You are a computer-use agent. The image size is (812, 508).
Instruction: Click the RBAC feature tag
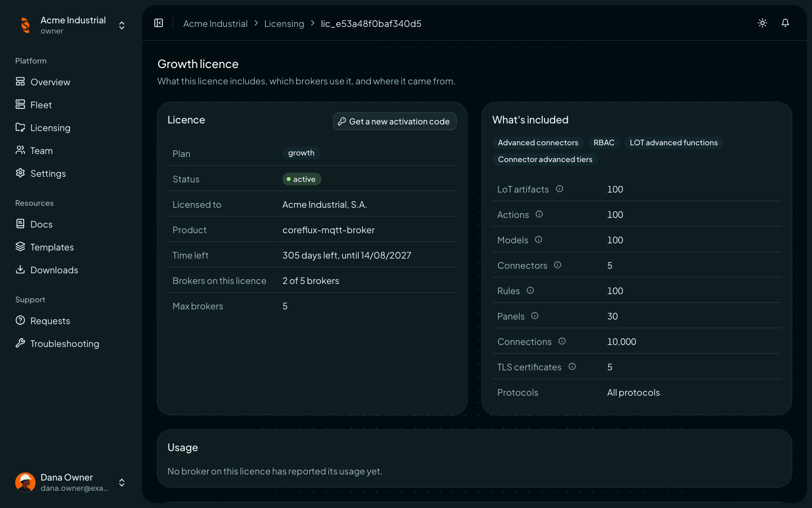(x=604, y=143)
